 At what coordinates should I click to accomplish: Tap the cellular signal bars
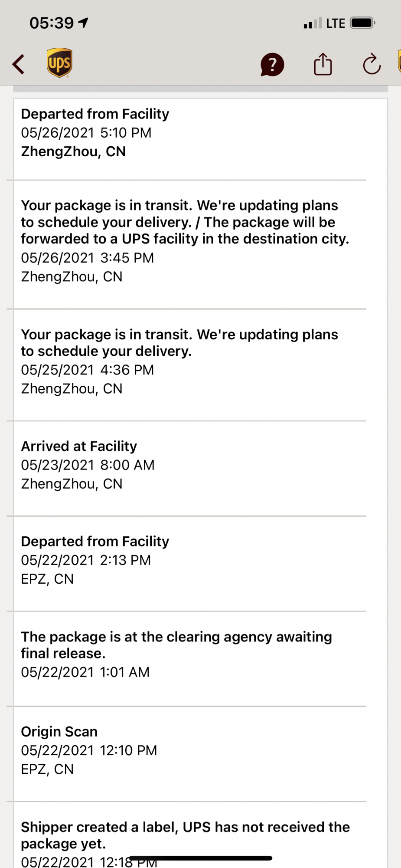313,23
